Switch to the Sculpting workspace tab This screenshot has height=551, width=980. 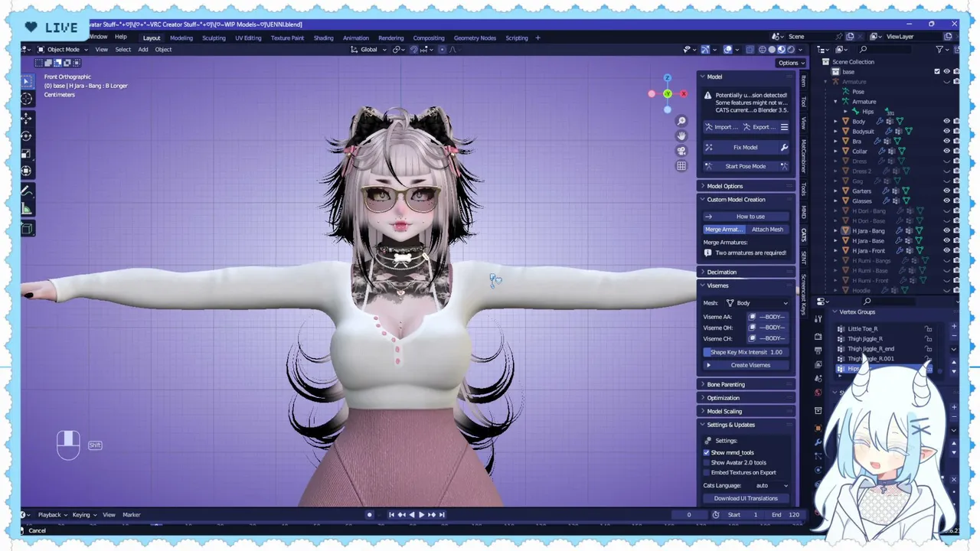[x=214, y=37]
